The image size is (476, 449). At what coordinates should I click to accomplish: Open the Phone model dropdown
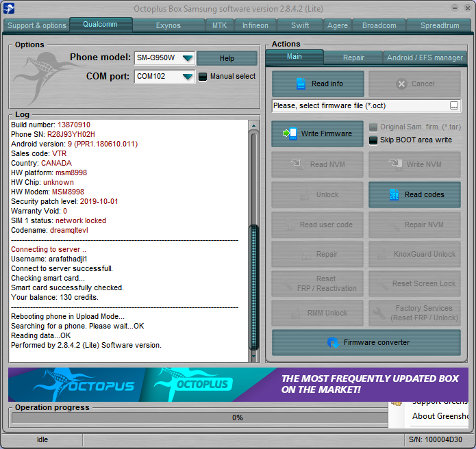coord(188,58)
